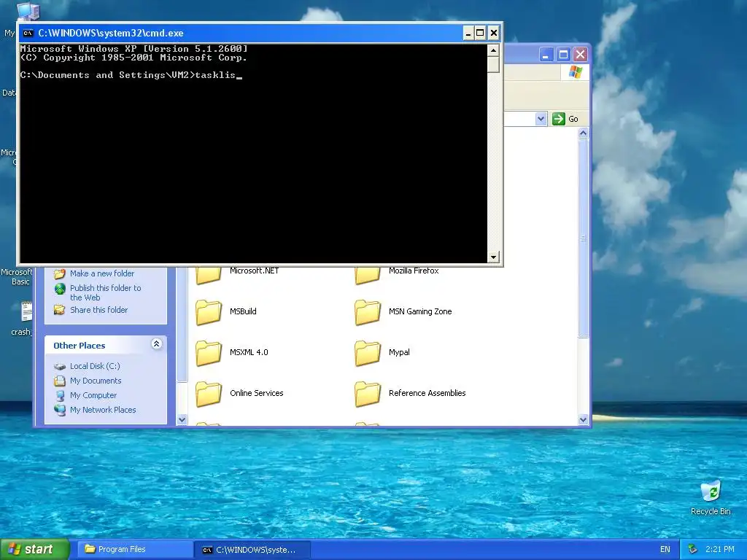This screenshot has height=560, width=747.
Task: Select the Microsoft Basic desktop shortcut
Action: (x=16, y=276)
